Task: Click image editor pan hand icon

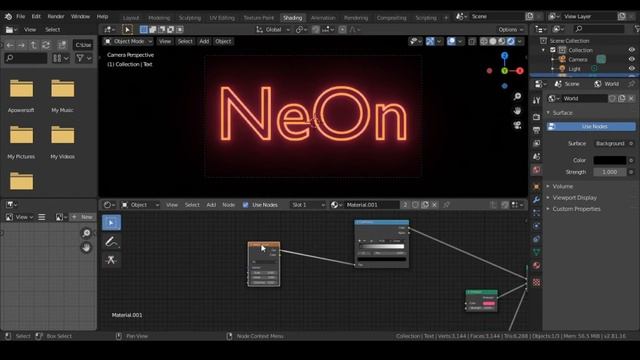Action: 86,247
